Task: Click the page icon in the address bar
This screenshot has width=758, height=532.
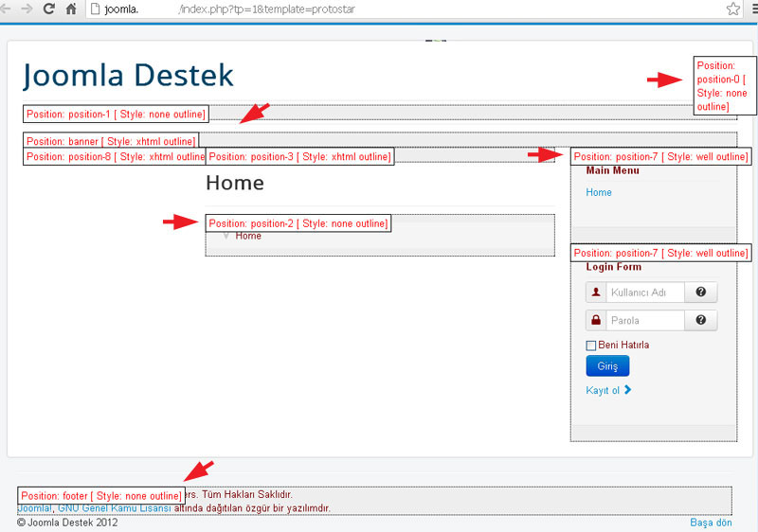Action: [96, 9]
